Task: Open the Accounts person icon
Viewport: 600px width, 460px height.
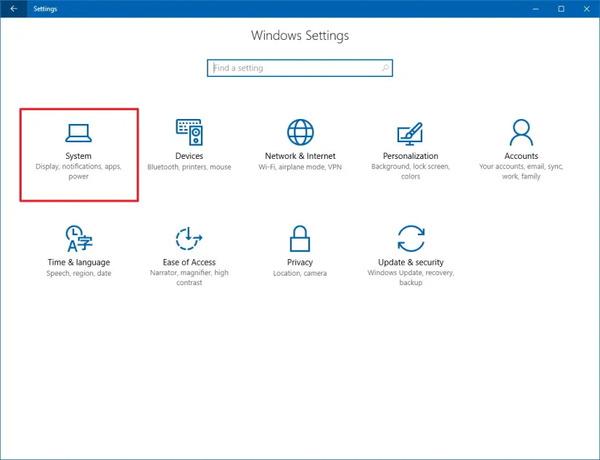Action: (521, 132)
